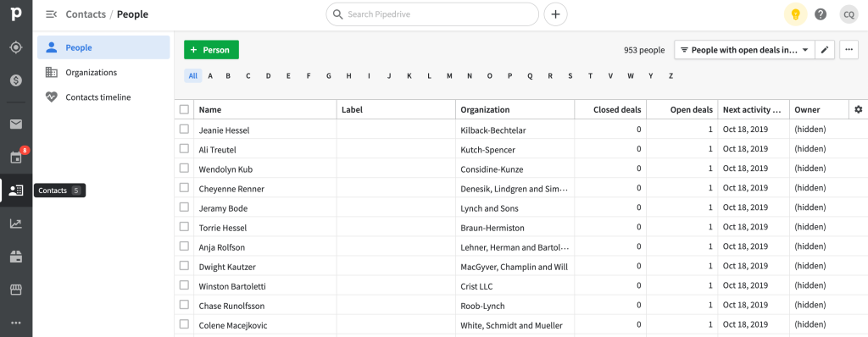Screen dimensions: 868x337
Task: Select Anja Rolfson row checkbox
Action: coord(184,246)
